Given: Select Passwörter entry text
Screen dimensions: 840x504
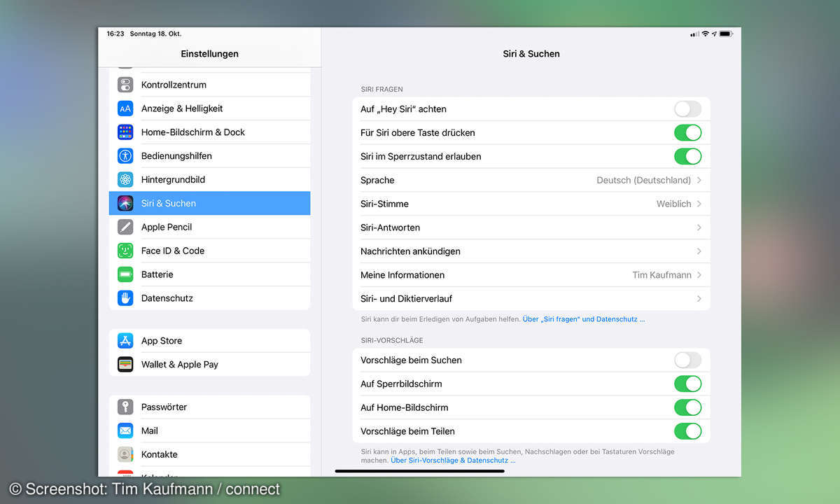Looking at the screenshot, I should (164, 407).
